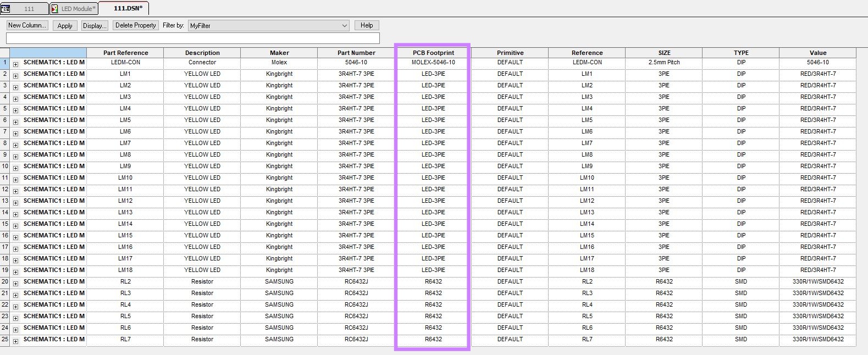Select the PCB Footprint column header
The height and width of the screenshot is (355, 868).
pyautogui.click(x=433, y=53)
